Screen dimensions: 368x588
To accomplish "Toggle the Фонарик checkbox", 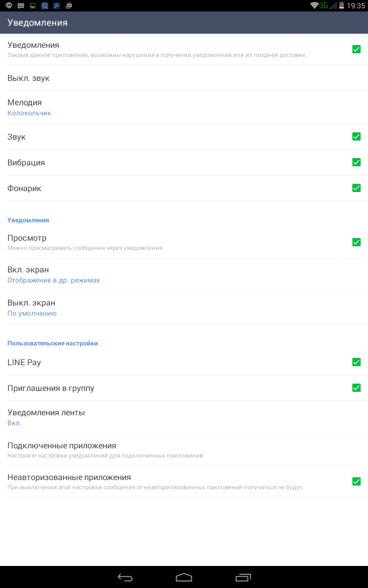I will pos(356,188).
